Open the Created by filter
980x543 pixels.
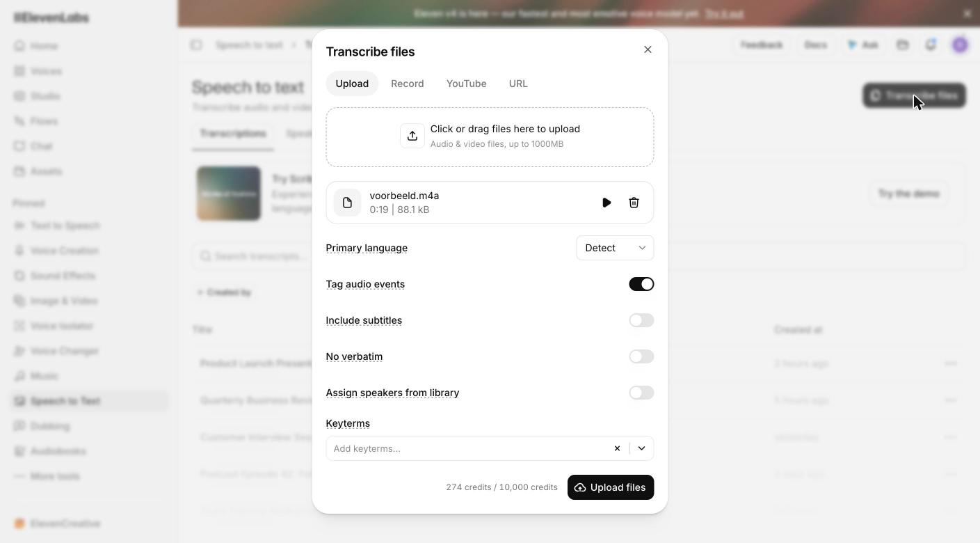[223, 292]
